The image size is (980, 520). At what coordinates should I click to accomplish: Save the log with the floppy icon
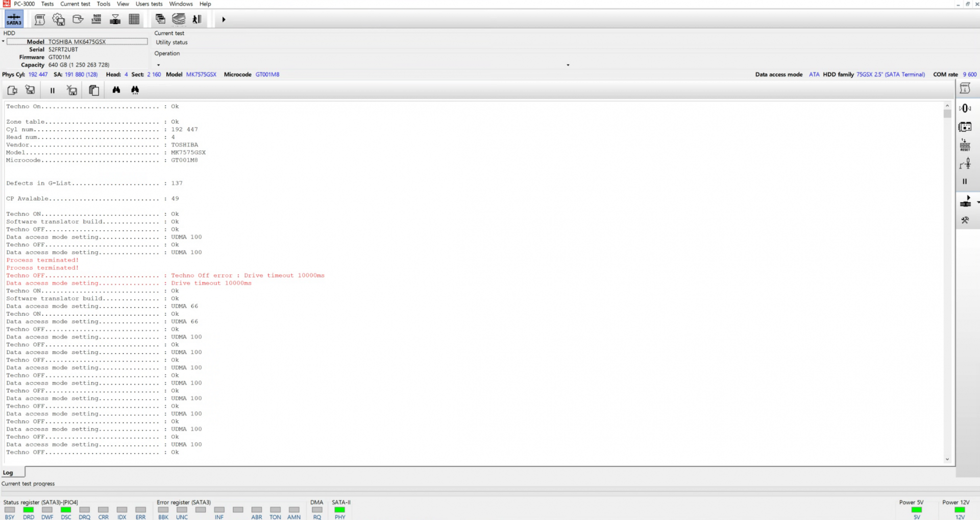[31, 90]
